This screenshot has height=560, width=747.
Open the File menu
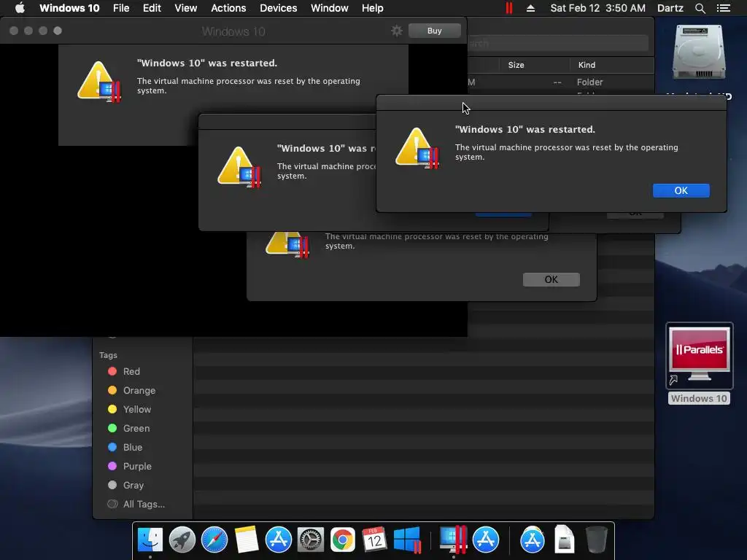click(x=121, y=8)
